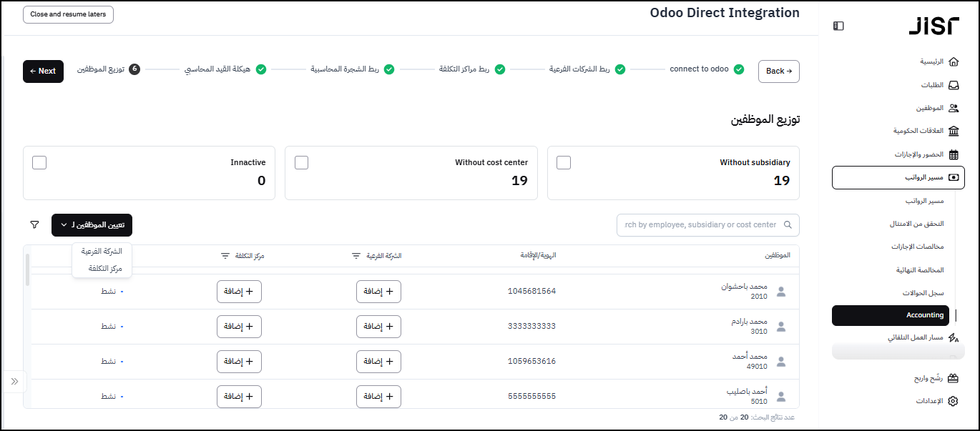Click the gift icon beside رشّح واربح
The image size is (980, 431).
(953, 378)
